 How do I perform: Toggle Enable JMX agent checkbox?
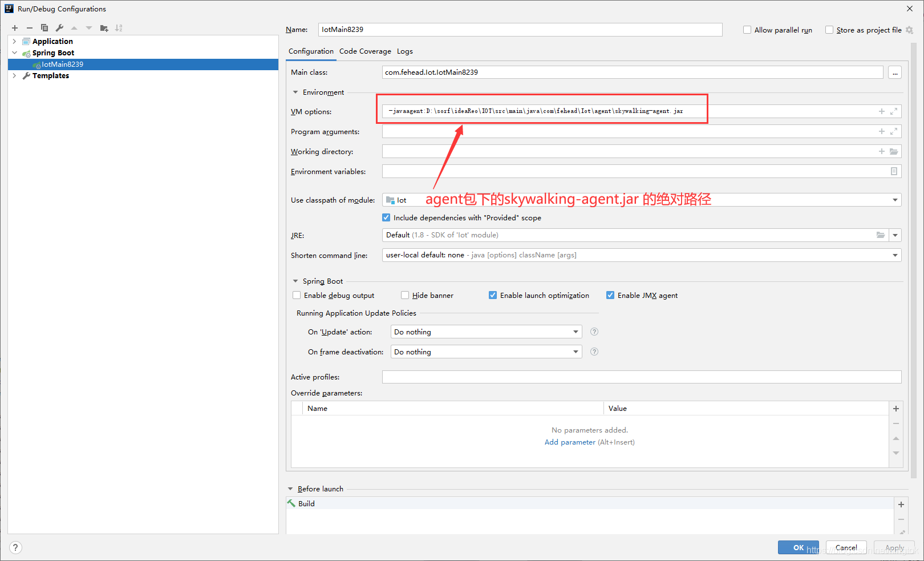[x=610, y=295]
